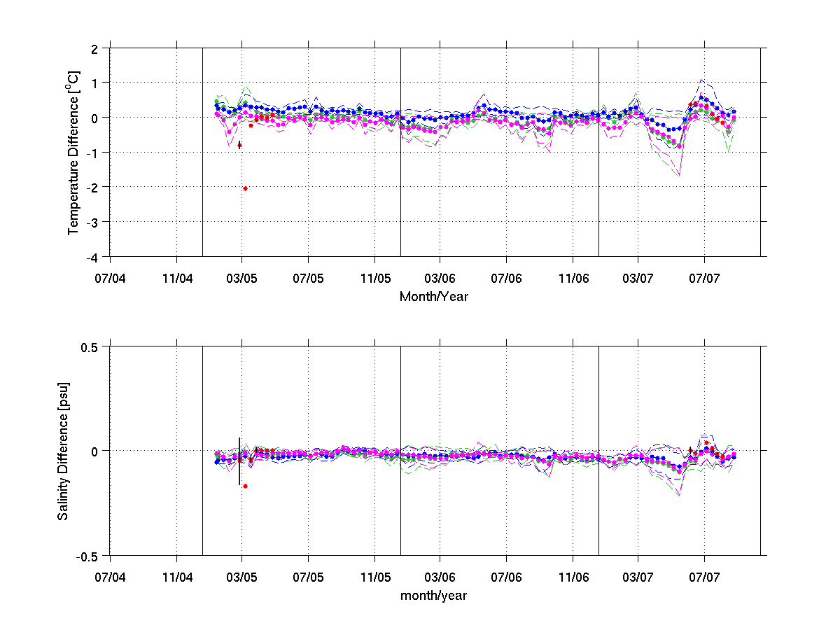
Task: Click the "07/06" date tick of the temperature plot
Action: pos(506,279)
